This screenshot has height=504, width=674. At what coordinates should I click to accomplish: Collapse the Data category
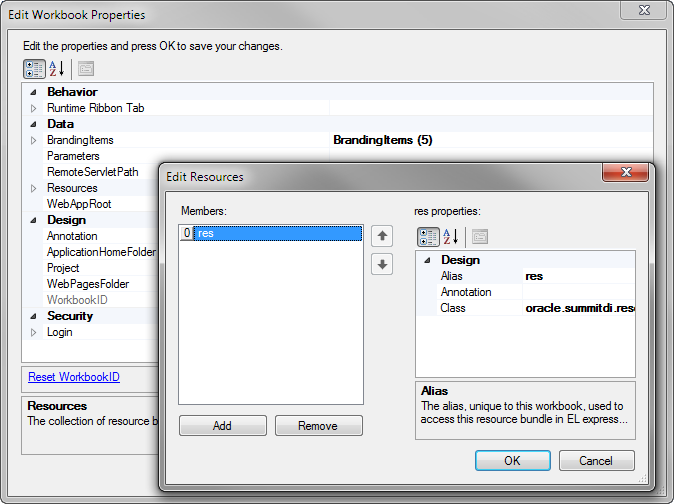[x=33, y=124]
